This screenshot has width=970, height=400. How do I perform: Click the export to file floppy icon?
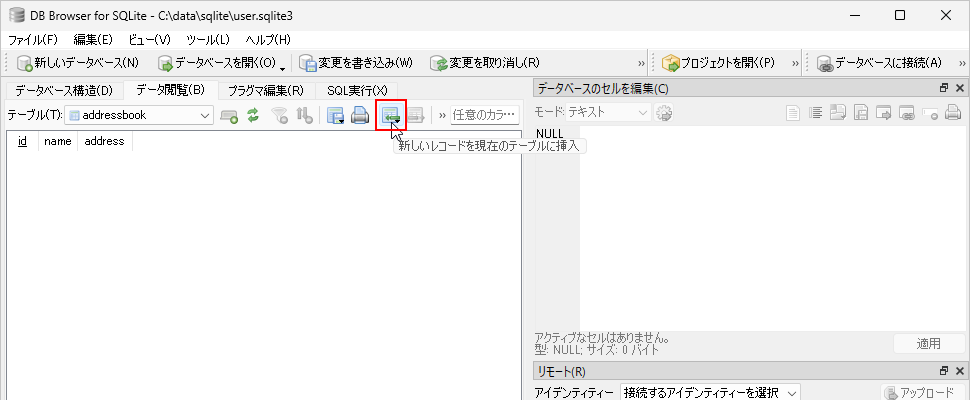coord(861,113)
